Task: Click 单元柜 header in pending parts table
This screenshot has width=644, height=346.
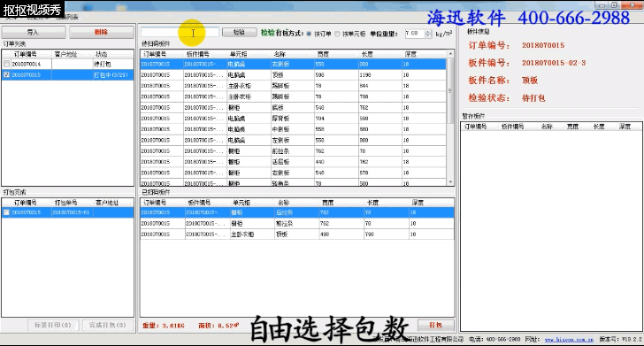Action: coord(239,54)
